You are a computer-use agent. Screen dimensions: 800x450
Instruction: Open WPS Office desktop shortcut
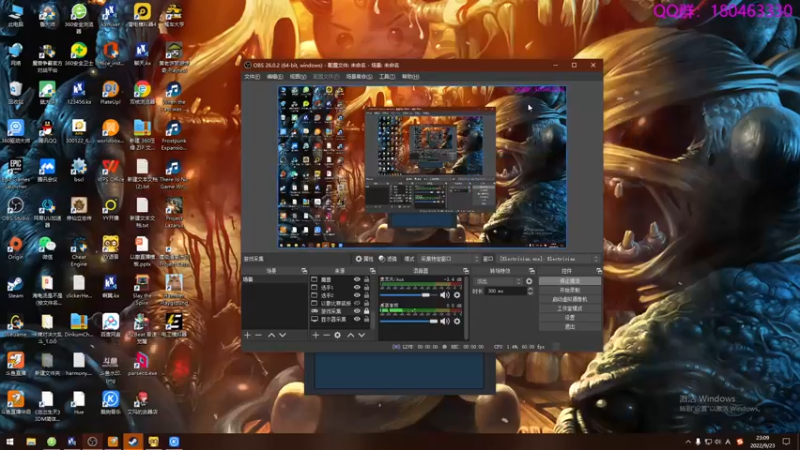point(110,170)
